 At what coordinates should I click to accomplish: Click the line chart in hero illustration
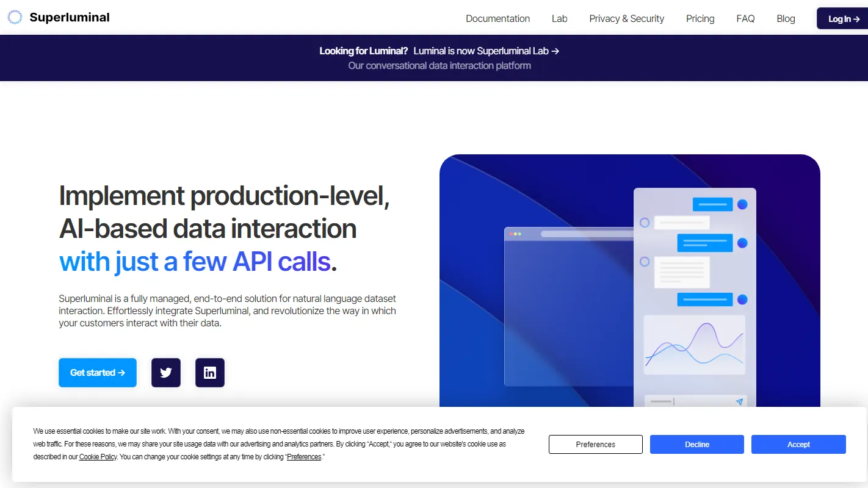(x=694, y=345)
